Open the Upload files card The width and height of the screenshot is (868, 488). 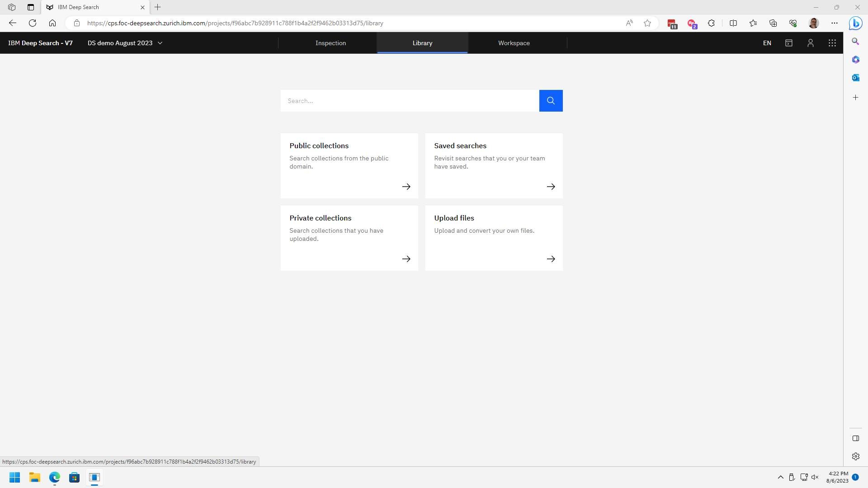coord(494,238)
